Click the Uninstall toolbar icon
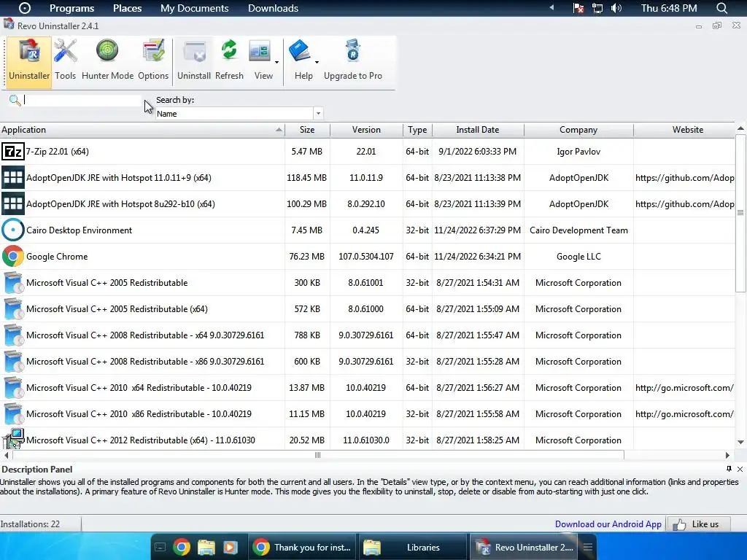 (x=194, y=52)
